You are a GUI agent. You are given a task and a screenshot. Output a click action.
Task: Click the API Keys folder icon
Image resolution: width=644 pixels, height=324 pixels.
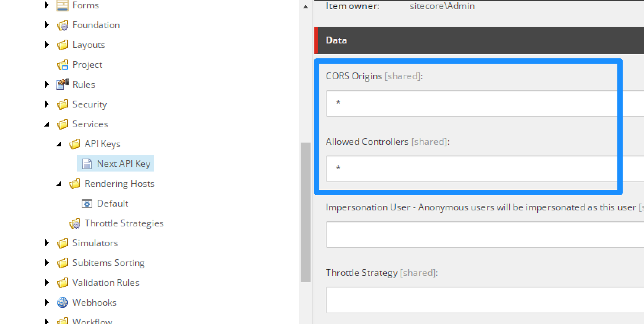75,144
